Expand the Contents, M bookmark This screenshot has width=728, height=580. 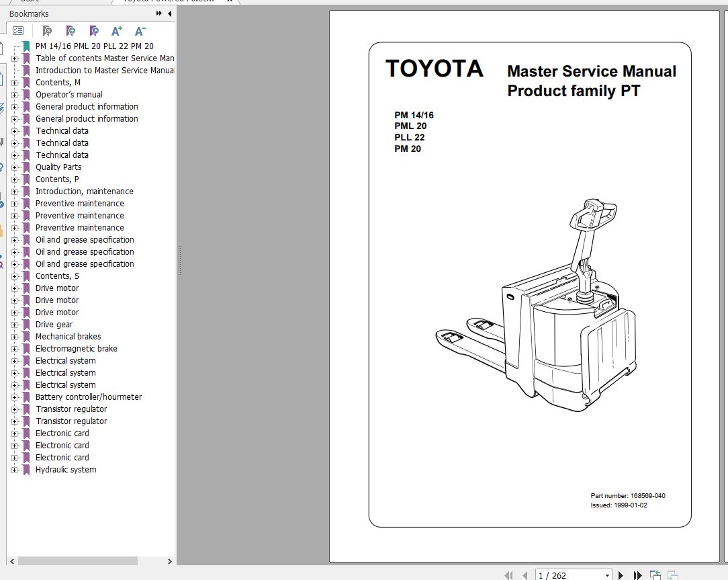coord(14,83)
